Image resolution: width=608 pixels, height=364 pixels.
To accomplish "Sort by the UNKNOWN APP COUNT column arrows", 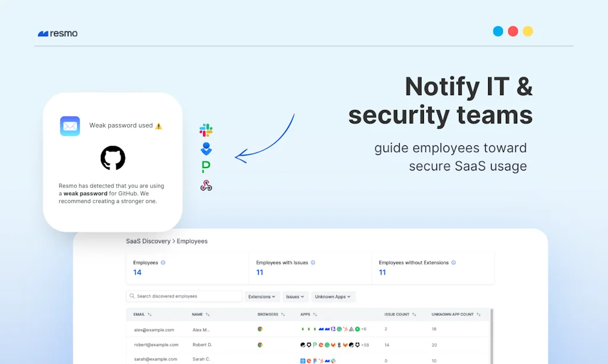I will (x=479, y=314).
